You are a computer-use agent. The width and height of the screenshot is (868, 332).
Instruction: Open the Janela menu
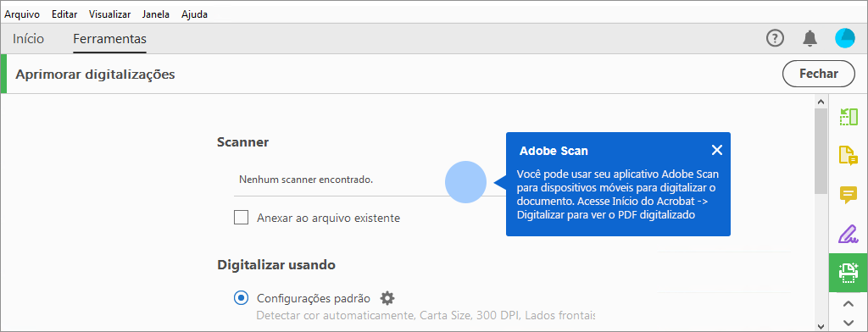coord(156,14)
